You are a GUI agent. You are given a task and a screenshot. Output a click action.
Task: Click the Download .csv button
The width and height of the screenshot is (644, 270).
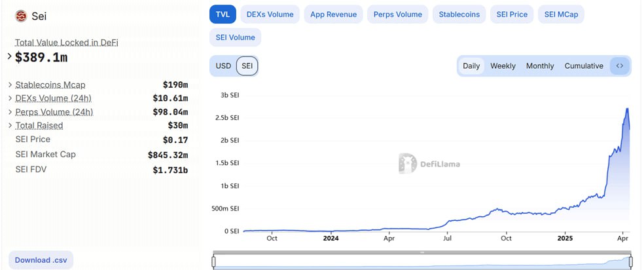tap(41, 260)
